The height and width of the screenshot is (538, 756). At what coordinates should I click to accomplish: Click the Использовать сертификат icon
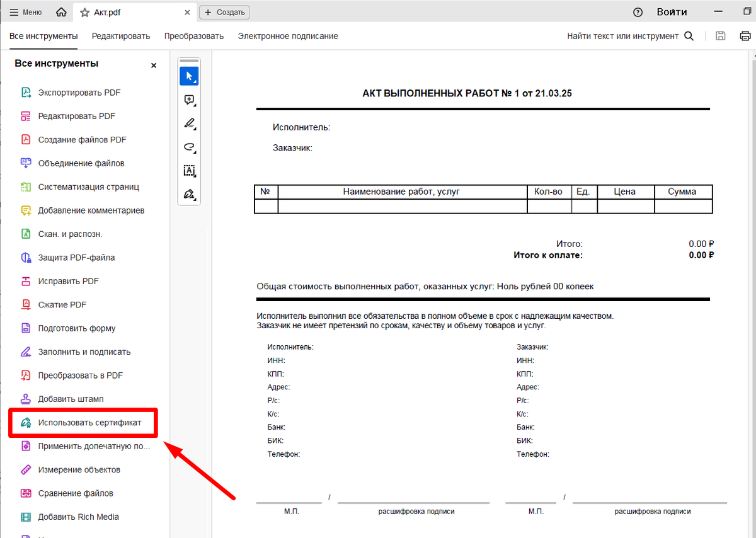click(x=26, y=423)
